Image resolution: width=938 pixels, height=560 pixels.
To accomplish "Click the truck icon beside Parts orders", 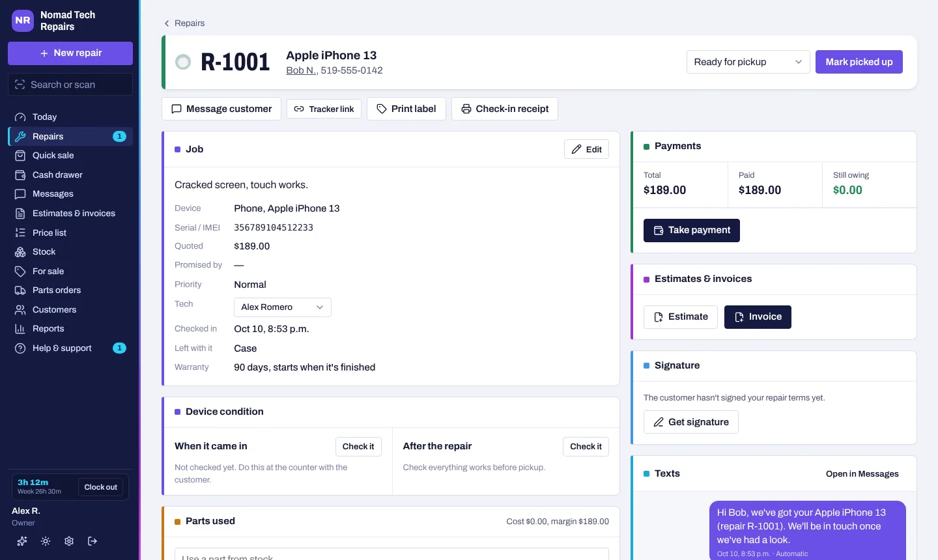I will [x=20, y=290].
